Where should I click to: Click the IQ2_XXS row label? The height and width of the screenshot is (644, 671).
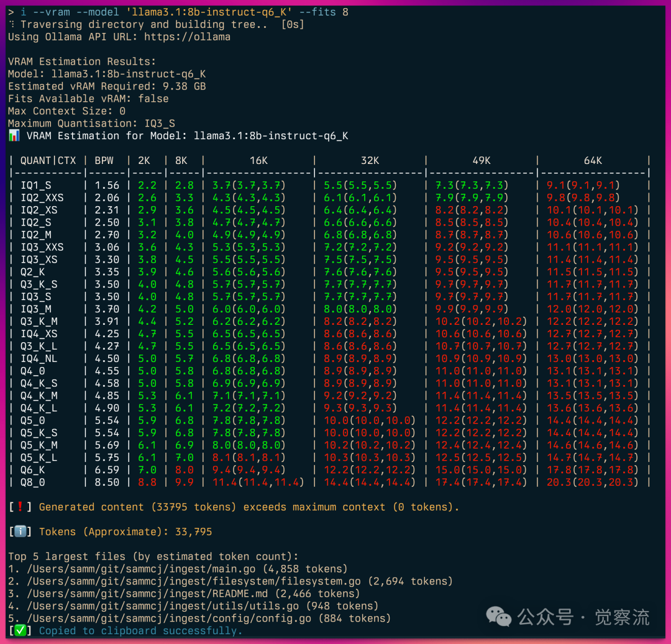[x=42, y=198]
